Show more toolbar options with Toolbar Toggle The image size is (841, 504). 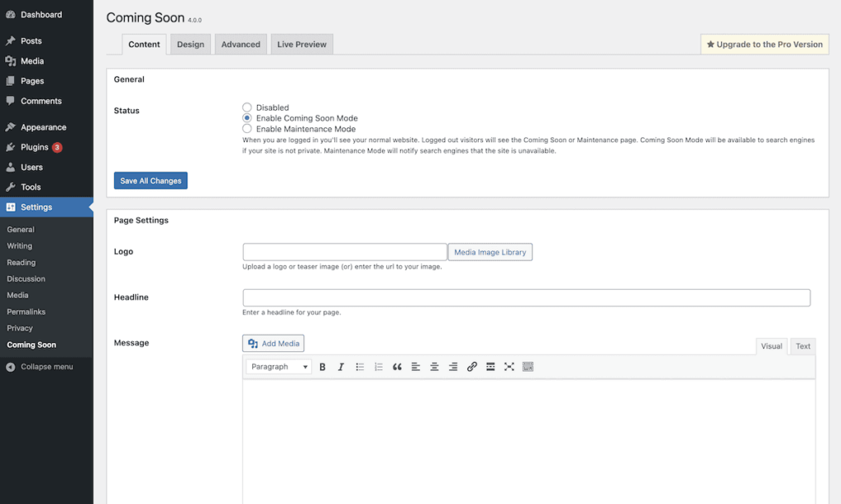[528, 367]
